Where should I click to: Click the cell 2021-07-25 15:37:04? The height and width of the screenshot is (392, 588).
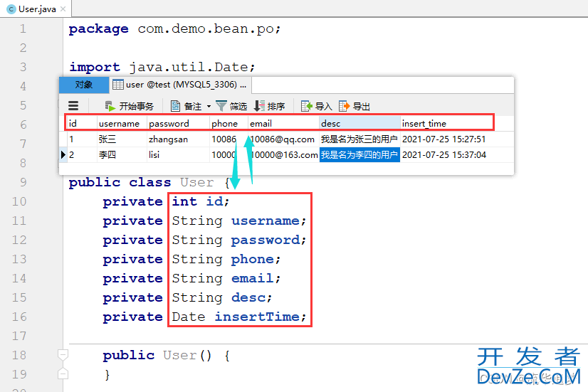[x=444, y=155]
